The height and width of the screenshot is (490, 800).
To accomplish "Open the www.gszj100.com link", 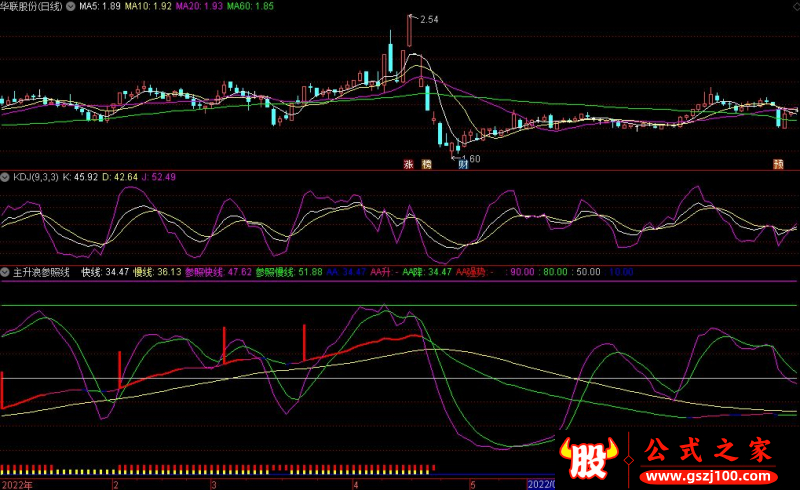I will point(709,477).
